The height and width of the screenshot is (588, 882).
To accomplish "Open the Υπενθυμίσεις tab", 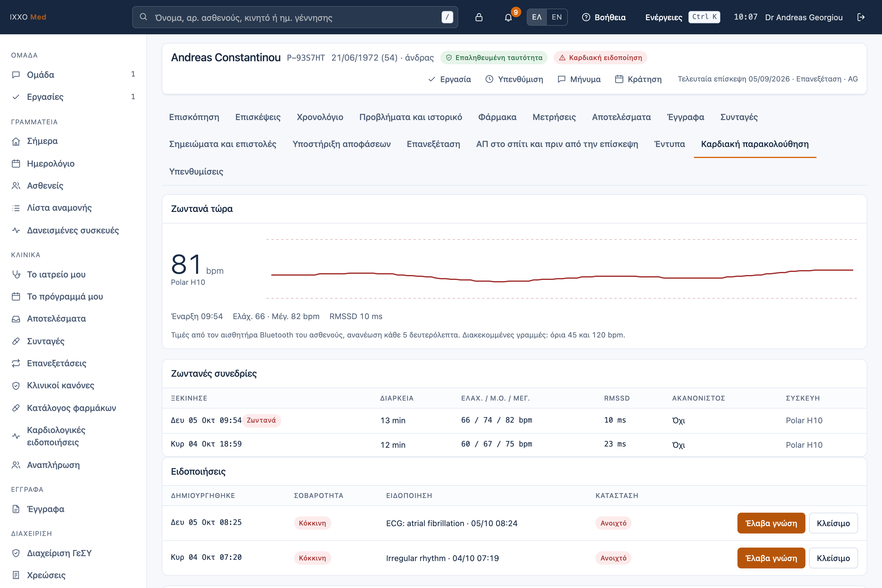I will (196, 171).
